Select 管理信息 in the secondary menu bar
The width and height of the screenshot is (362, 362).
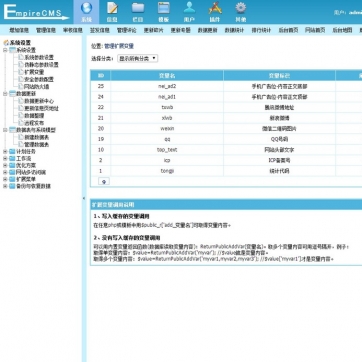click(46, 30)
